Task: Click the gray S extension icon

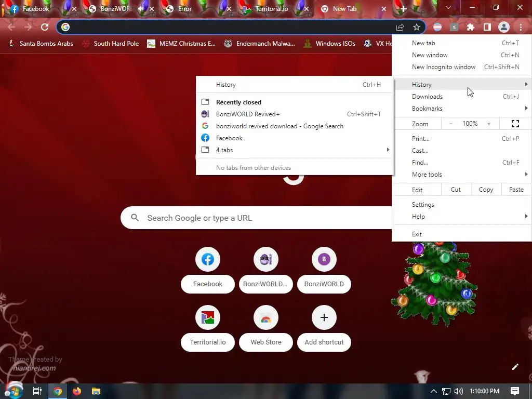Action: (x=454, y=27)
